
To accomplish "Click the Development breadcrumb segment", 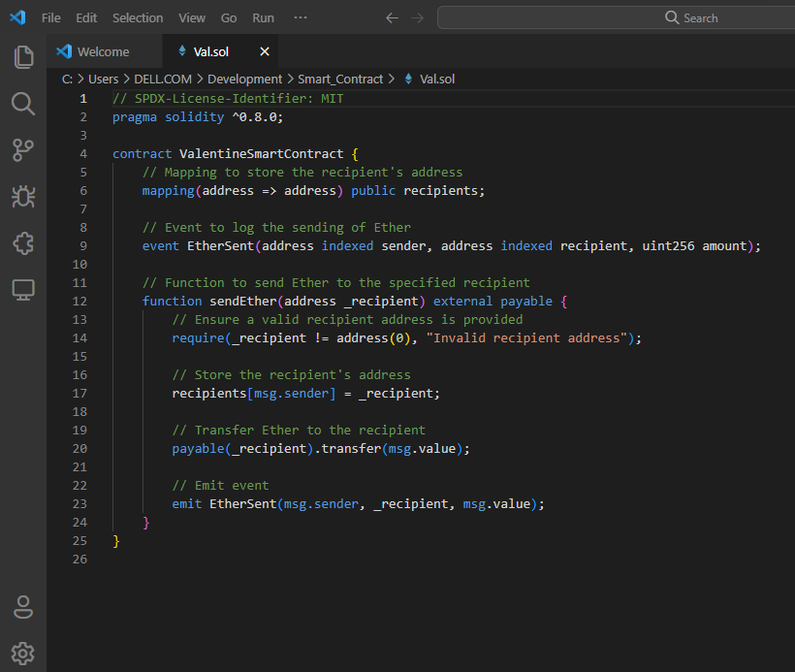I will click(244, 80).
